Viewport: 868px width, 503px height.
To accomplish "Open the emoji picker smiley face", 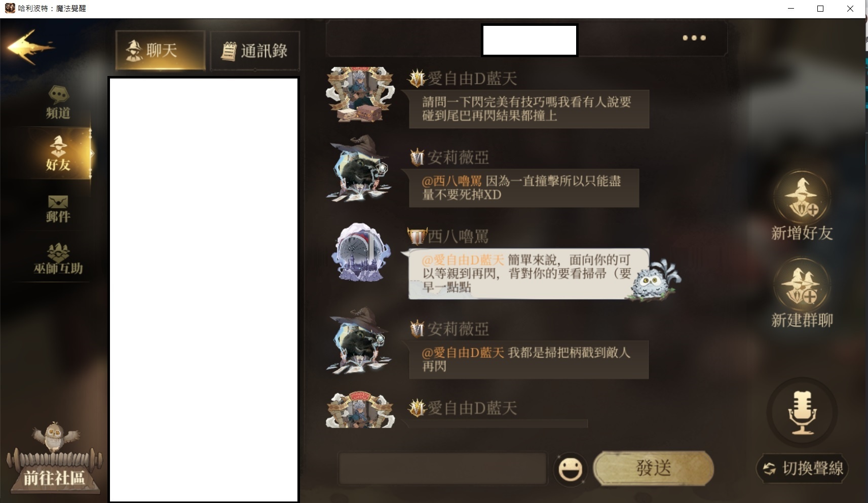I will point(570,470).
